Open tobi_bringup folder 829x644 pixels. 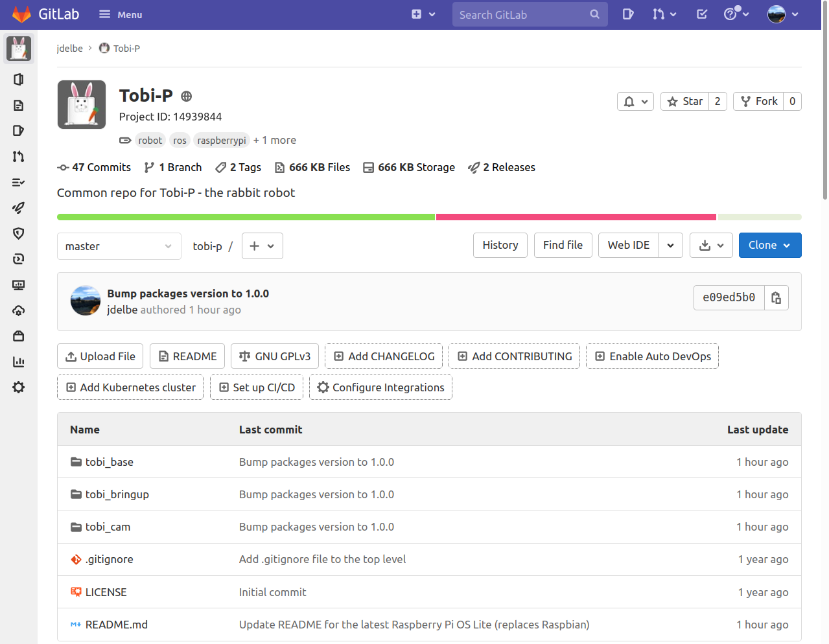click(117, 494)
